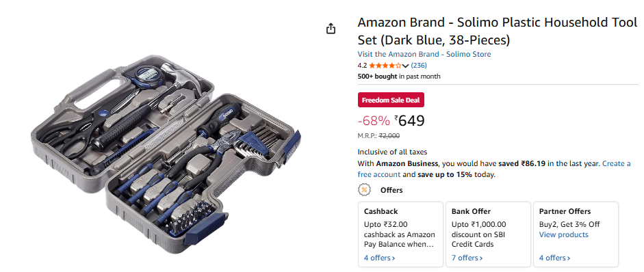Image resolution: width=644 pixels, height=272 pixels.
Task: Select the Bank Offer card
Action: pos(489,234)
